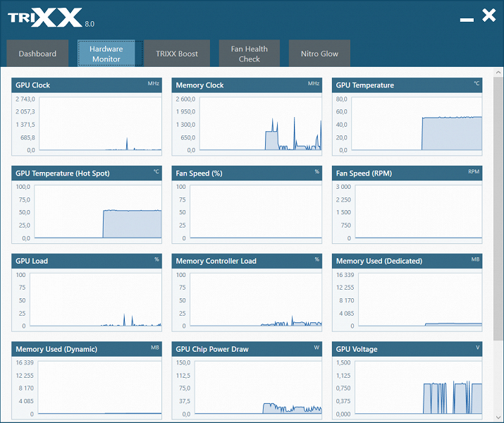This screenshot has width=504, height=423.
Task: Open the Fan Health Check tab
Action: click(x=250, y=54)
